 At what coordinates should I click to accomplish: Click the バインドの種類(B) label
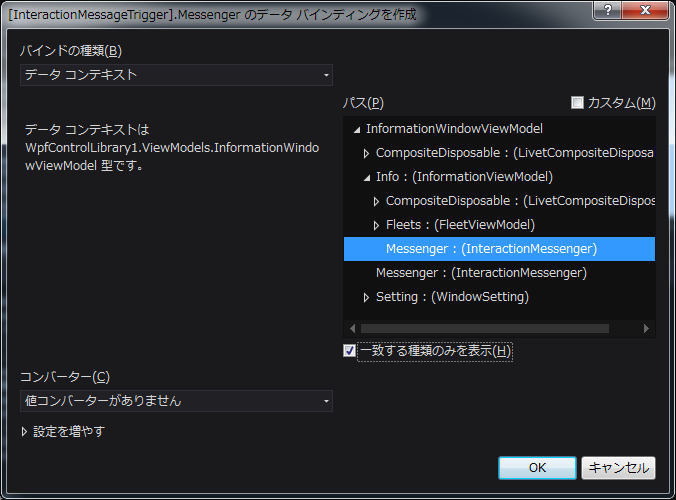[x=71, y=51]
